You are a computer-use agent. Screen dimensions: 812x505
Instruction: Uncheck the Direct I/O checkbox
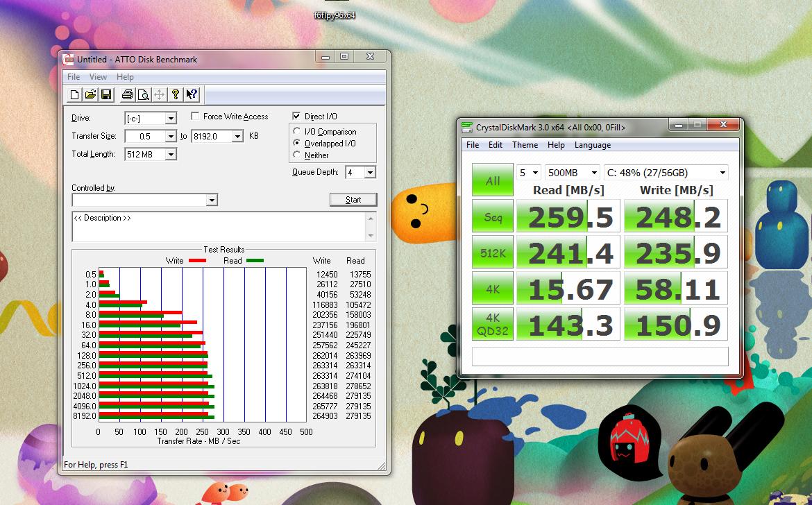pos(297,117)
